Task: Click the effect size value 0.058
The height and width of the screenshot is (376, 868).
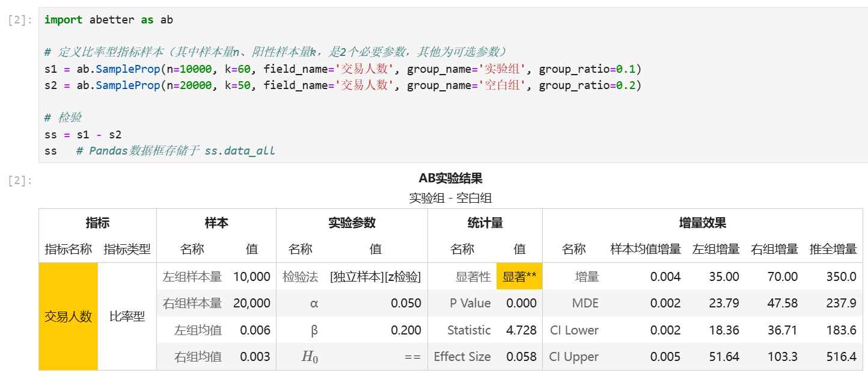Action: tap(521, 357)
